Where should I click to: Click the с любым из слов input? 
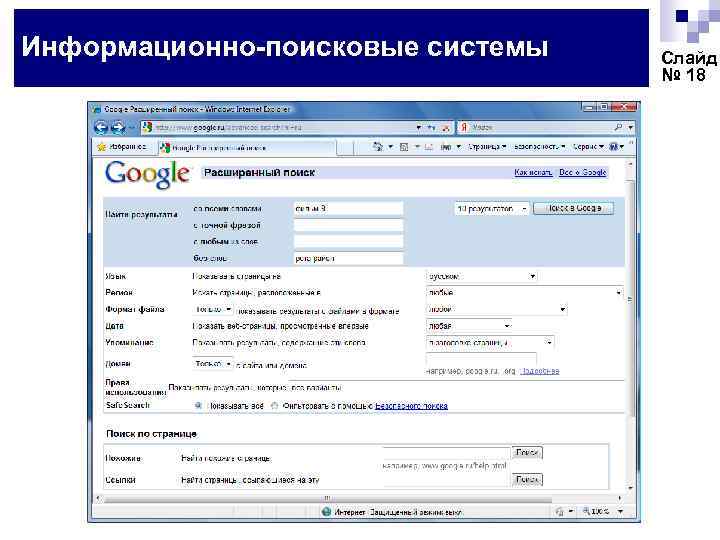[349, 242]
